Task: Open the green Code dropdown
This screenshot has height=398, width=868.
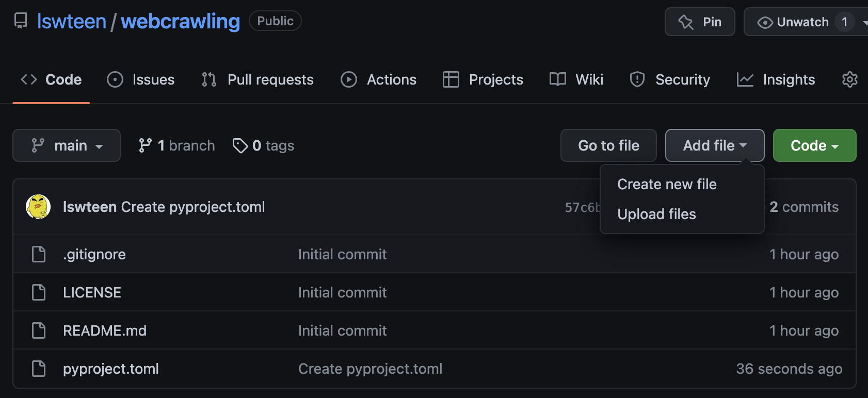Action: tap(814, 145)
